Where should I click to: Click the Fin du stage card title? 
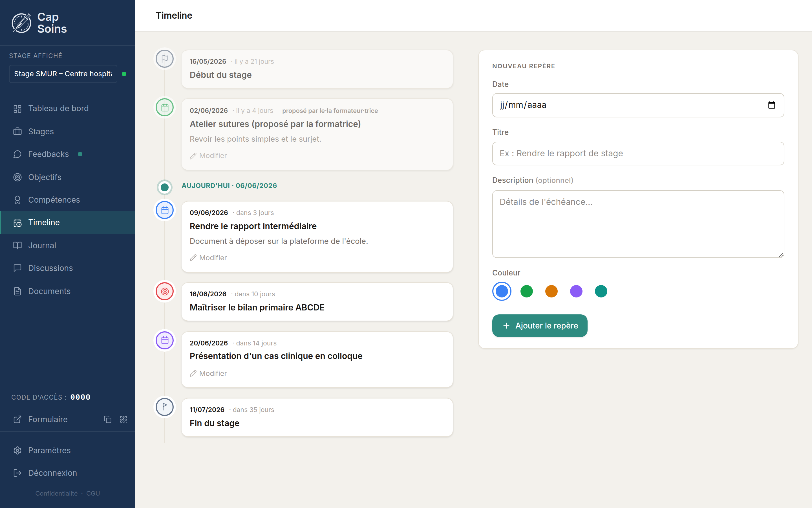pyautogui.click(x=214, y=423)
